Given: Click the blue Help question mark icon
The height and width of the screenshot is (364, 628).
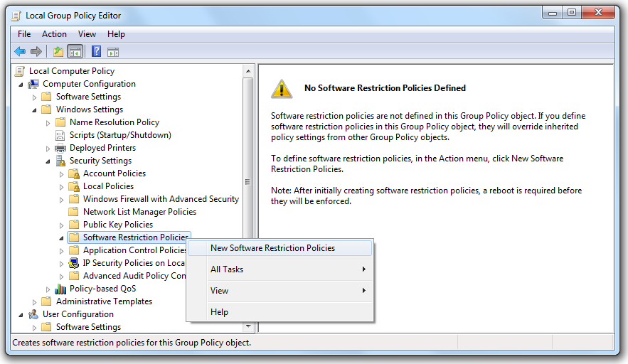Looking at the screenshot, I should pyautogui.click(x=96, y=51).
